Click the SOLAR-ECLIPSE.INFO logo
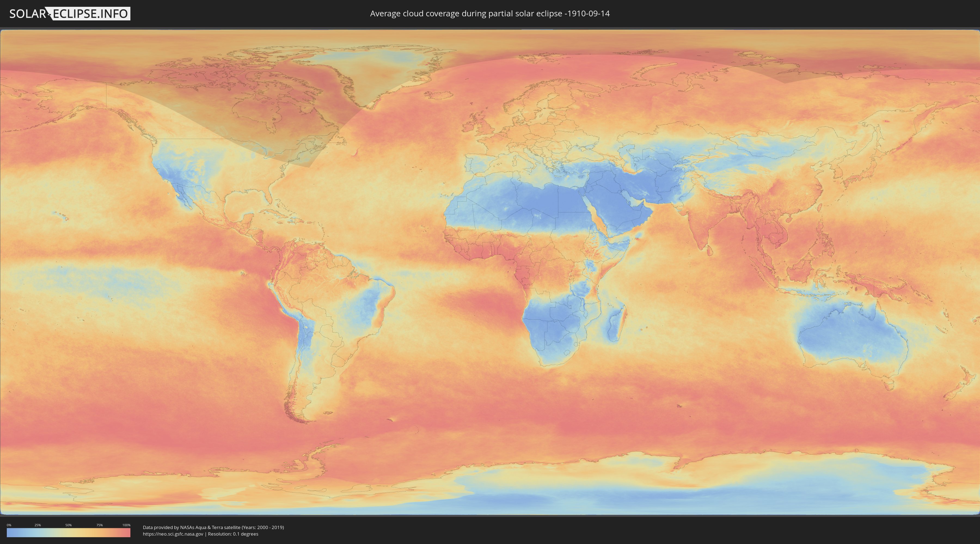This screenshot has width=980, height=544. click(x=70, y=14)
